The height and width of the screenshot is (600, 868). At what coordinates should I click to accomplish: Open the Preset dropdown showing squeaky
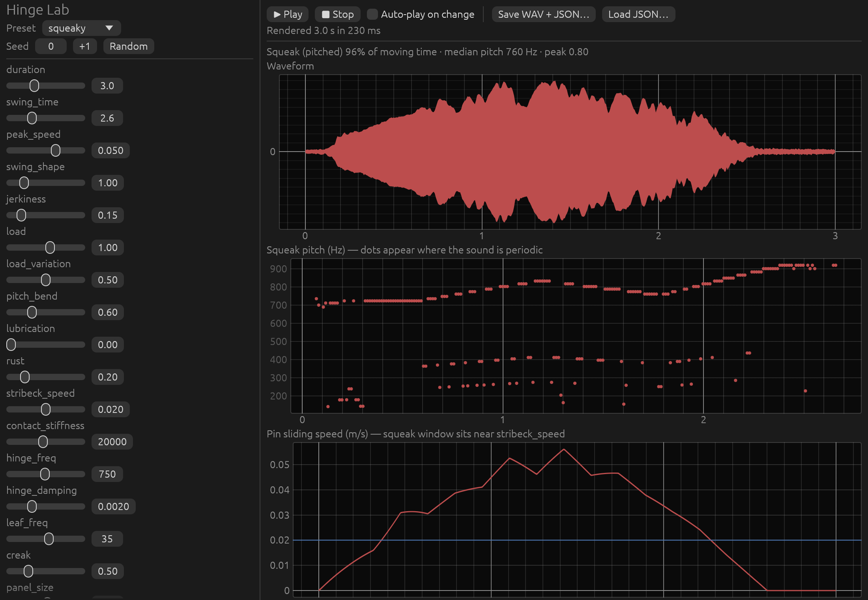(81, 28)
